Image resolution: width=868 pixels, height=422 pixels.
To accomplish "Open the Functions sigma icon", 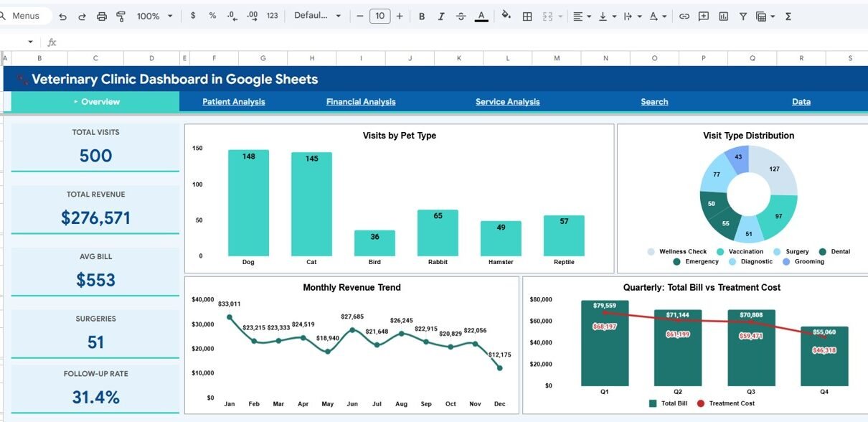I will (788, 16).
